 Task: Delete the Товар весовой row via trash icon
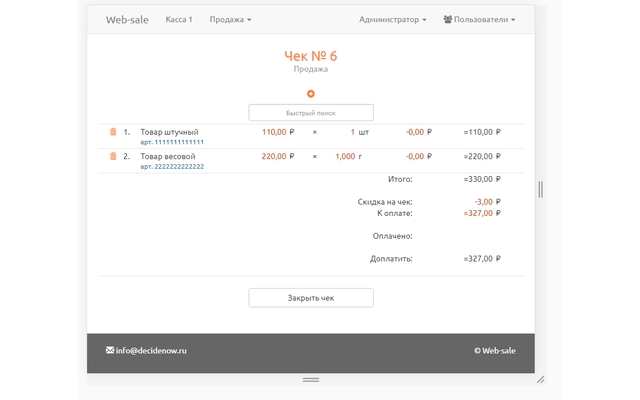[x=113, y=156]
